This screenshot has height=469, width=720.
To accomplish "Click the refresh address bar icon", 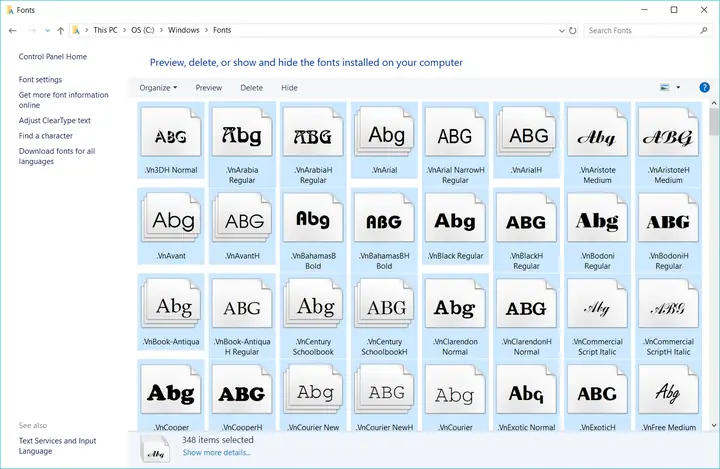I will click(573, 30).
